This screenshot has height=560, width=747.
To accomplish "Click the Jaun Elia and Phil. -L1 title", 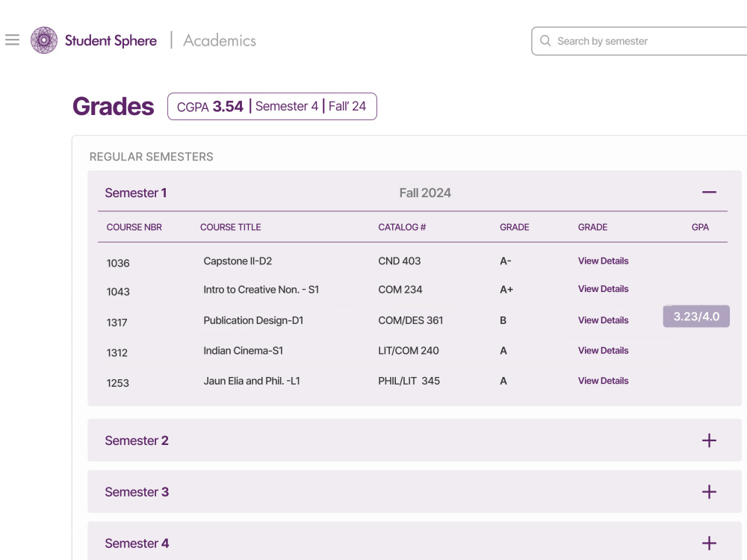I will point(252,381).
